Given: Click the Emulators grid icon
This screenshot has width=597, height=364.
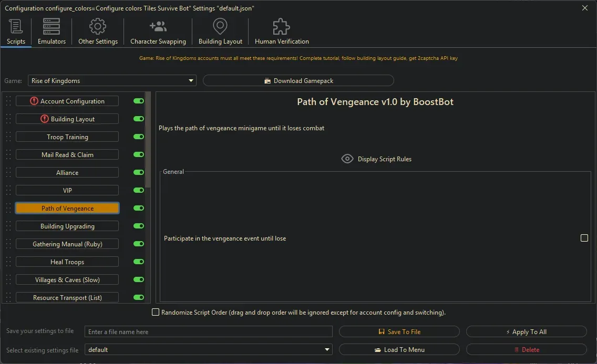Looking at the screenshot, I should coord(50,25).
